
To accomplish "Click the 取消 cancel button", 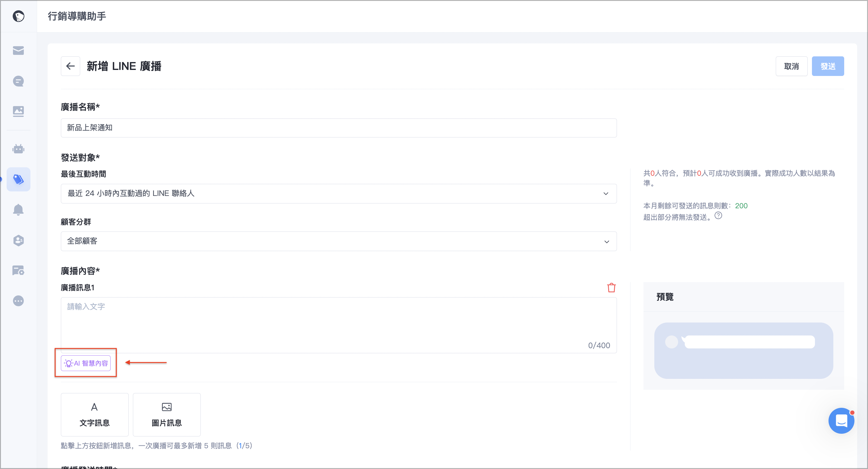I will [x=791, y=66].
